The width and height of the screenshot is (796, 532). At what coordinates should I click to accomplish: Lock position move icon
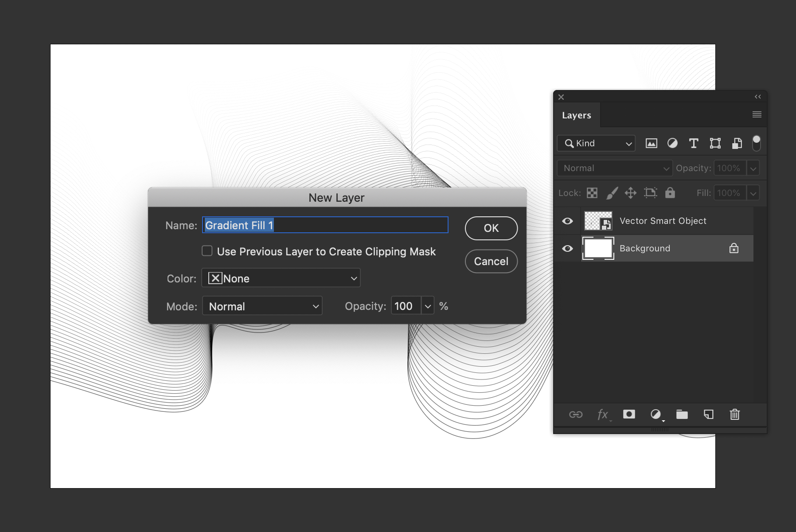click(630, 193)
